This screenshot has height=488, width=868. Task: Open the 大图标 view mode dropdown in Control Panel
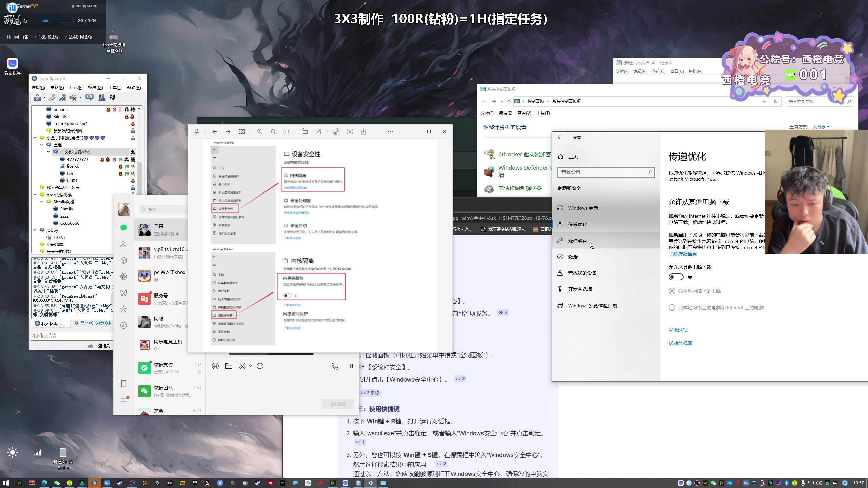821,127
